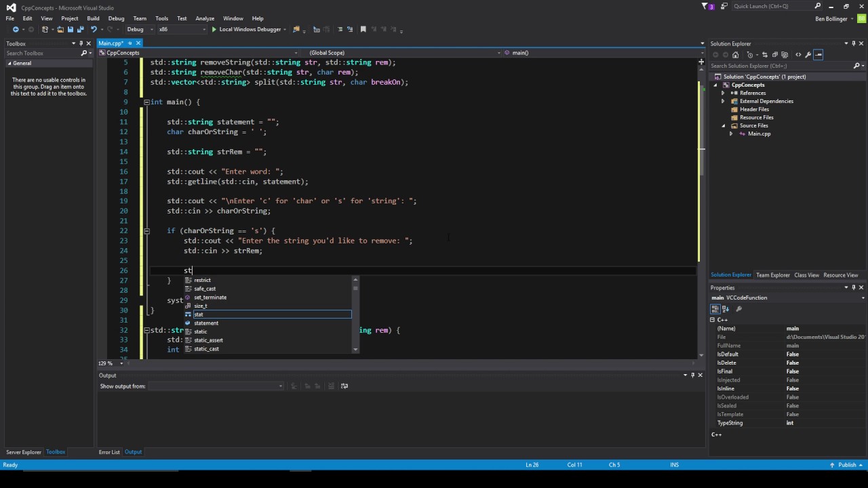Screen dimensions: 868x488
Task: Open the Debug configuration dropdown
Action: pyautogui.click(x=138, y=29)
